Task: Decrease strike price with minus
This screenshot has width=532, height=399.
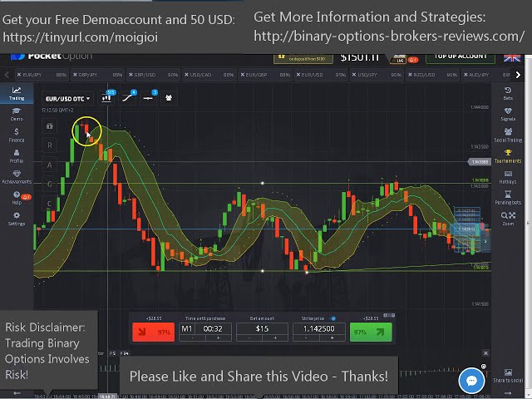Action: [x=306, y=338]
